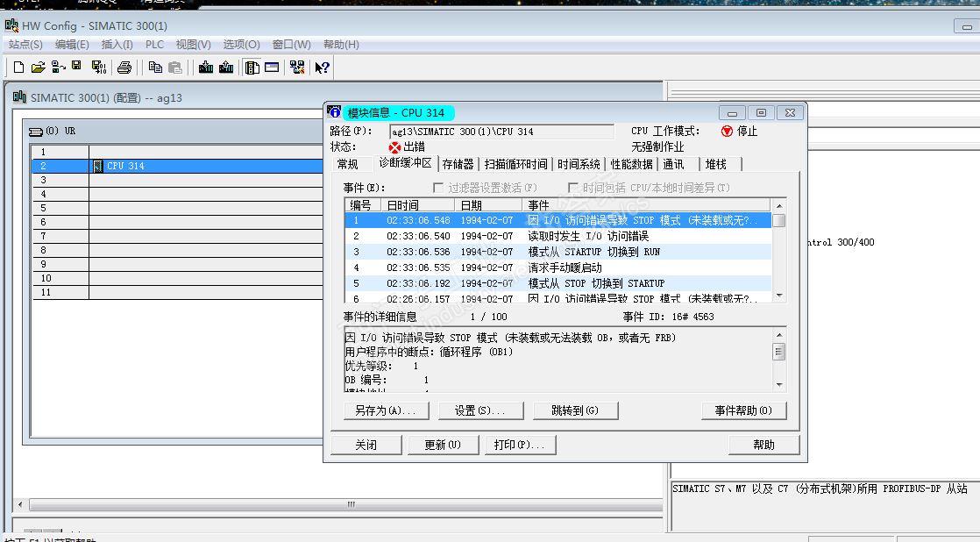
Task: Create a new station with New icon
Action: pyautogui.click(x=18, y=68)
